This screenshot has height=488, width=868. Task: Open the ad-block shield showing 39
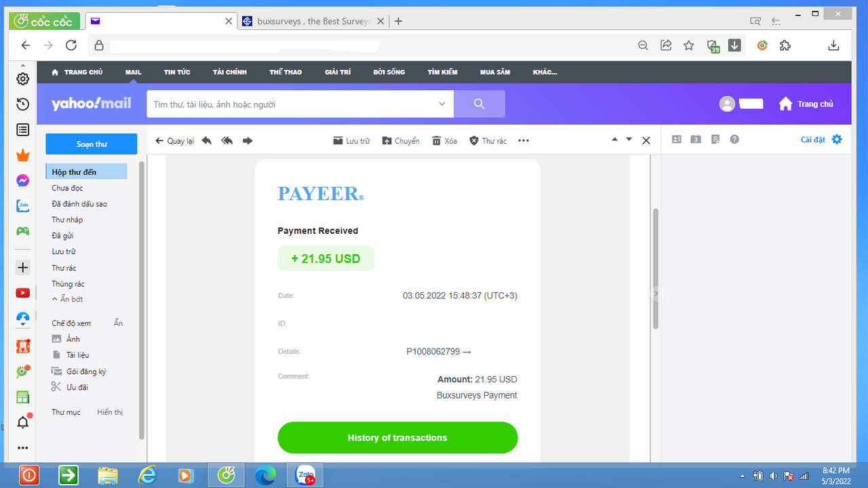713,46
